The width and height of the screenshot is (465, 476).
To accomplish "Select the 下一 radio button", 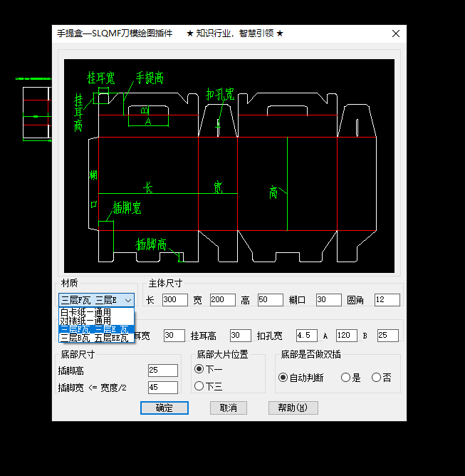I will pos(199,369).
